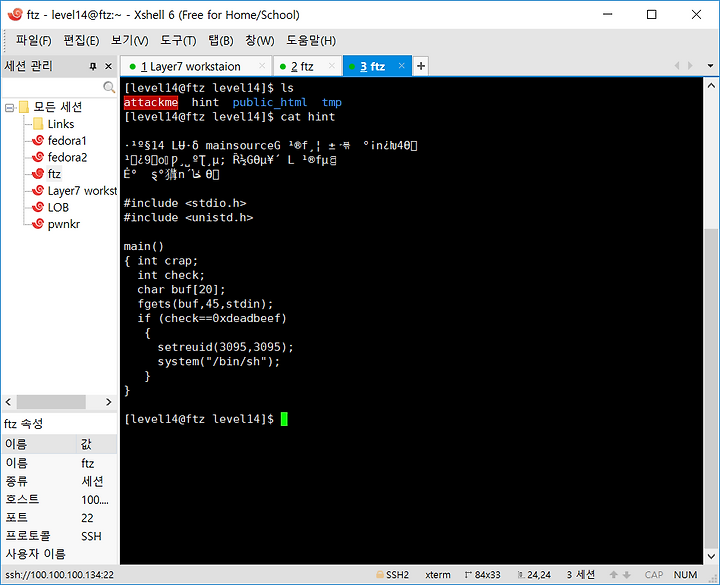Close the session manager panel
This screenshot has height=585, width=720.
(109, 67)
